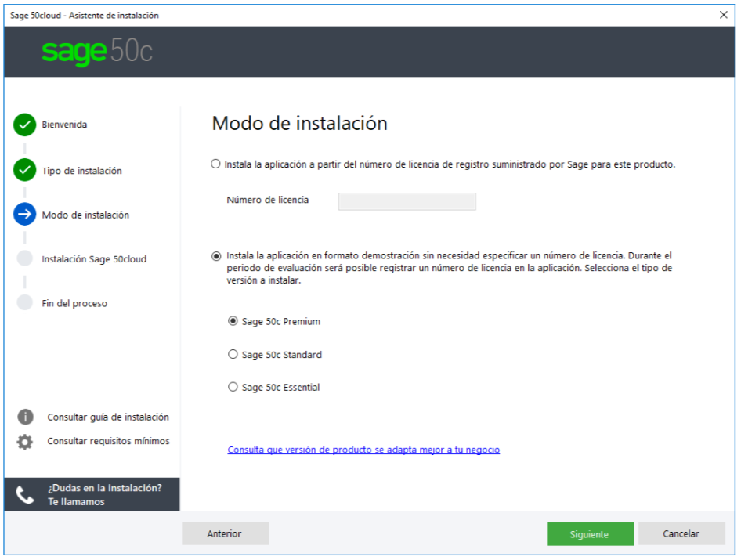
Task: Choose Sage 50c Standard radio button
Action: pyautogui.click(x=233, y=354)
